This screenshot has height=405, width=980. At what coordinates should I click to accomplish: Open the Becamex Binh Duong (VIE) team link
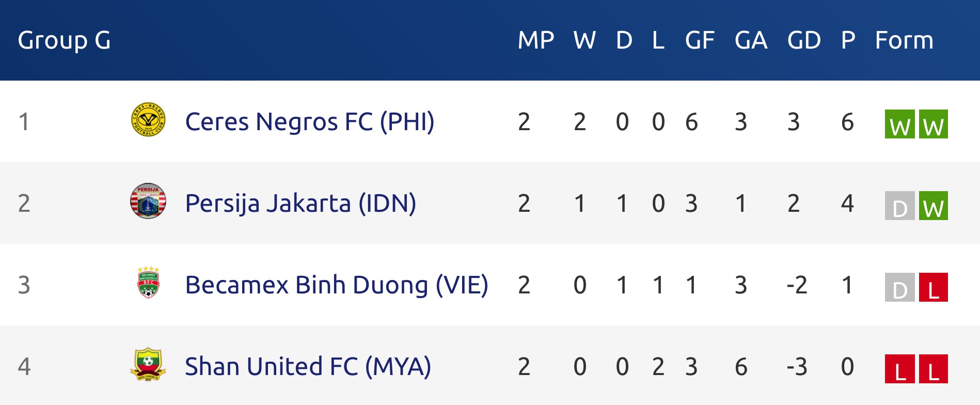[337, 285]
